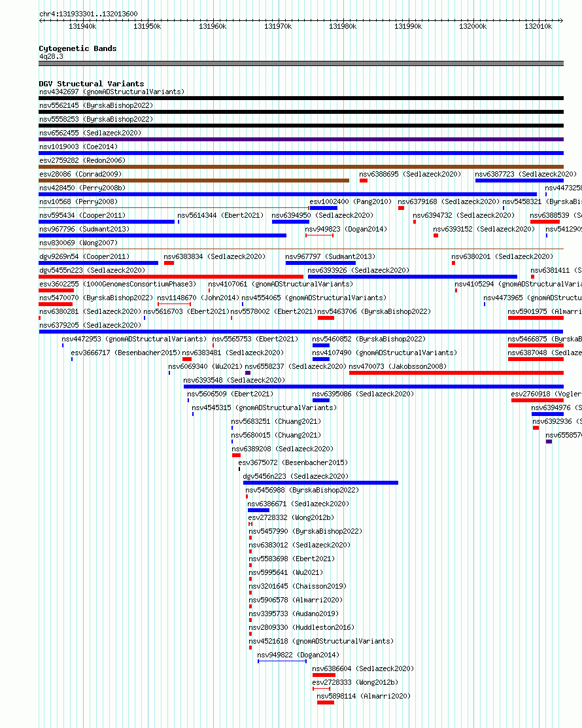Select the nsv4545315 gnomADStructuralVariants label
This screenshot has height=728, width=582.
tap(265, 407)
